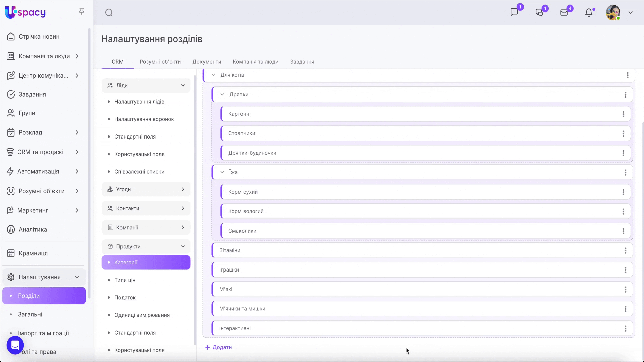Open the support chat widget button

15,345
